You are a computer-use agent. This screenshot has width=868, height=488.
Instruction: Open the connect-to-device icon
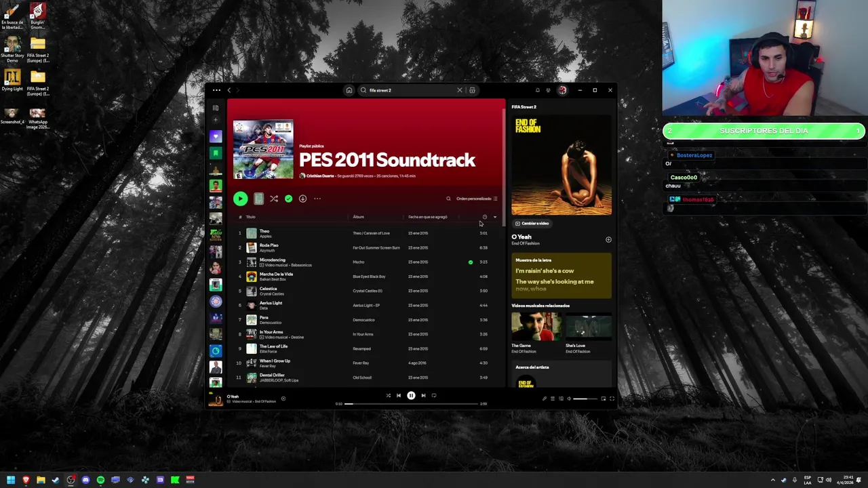(561, 399)
